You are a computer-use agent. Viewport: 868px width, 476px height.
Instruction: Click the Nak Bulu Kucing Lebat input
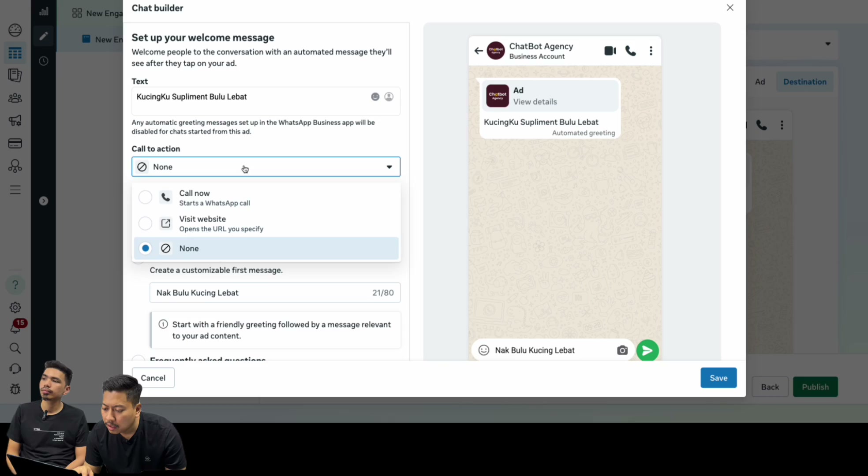point(275,293)
